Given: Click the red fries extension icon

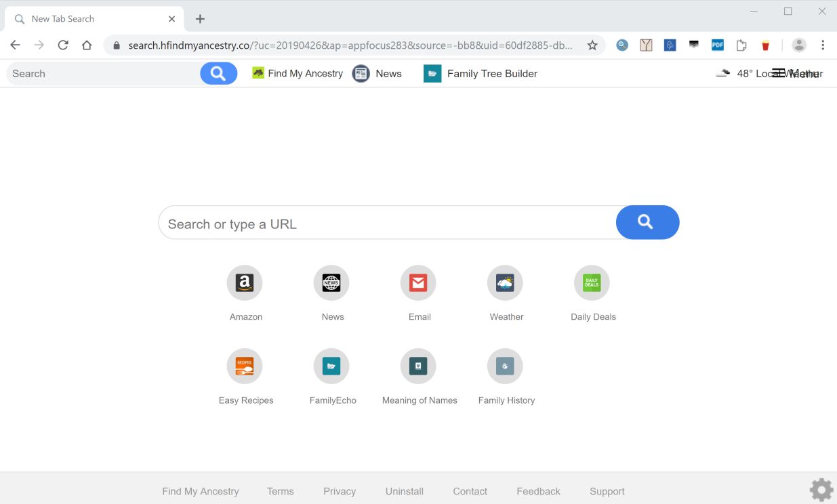Looking at the screenshot, I should (x=765, y=45).
